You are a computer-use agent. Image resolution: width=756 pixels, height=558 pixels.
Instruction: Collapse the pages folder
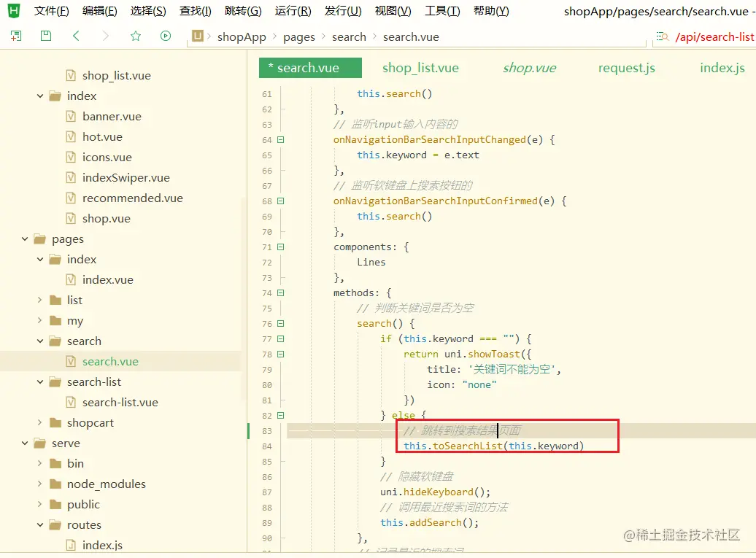tap(25, 239)
